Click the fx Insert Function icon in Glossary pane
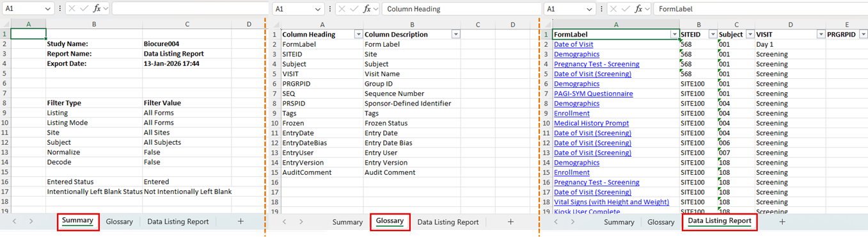Viewport: 868px width, 237px height. (367, 9)
